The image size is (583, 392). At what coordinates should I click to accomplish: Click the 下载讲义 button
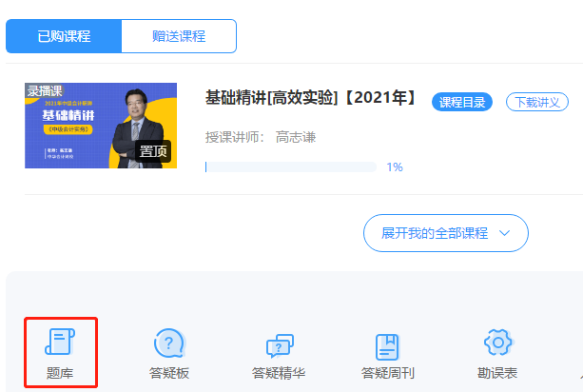(537, 102)
